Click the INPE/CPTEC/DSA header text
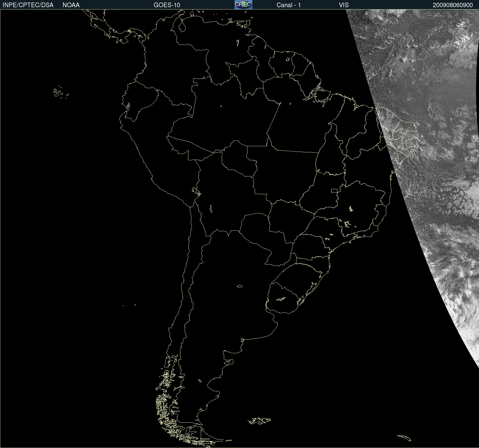Image resolution: width=479 pixels, height=448 pixels. point(28,5)
